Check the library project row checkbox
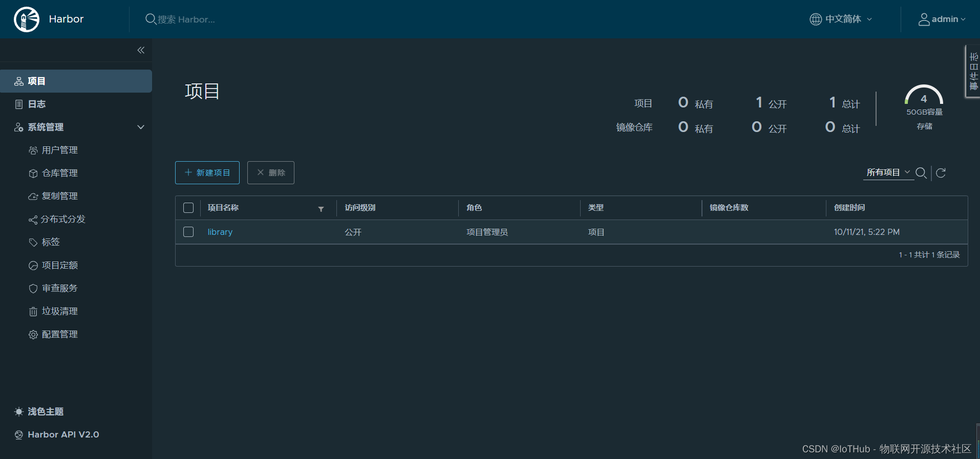 [x=188, y=232]
